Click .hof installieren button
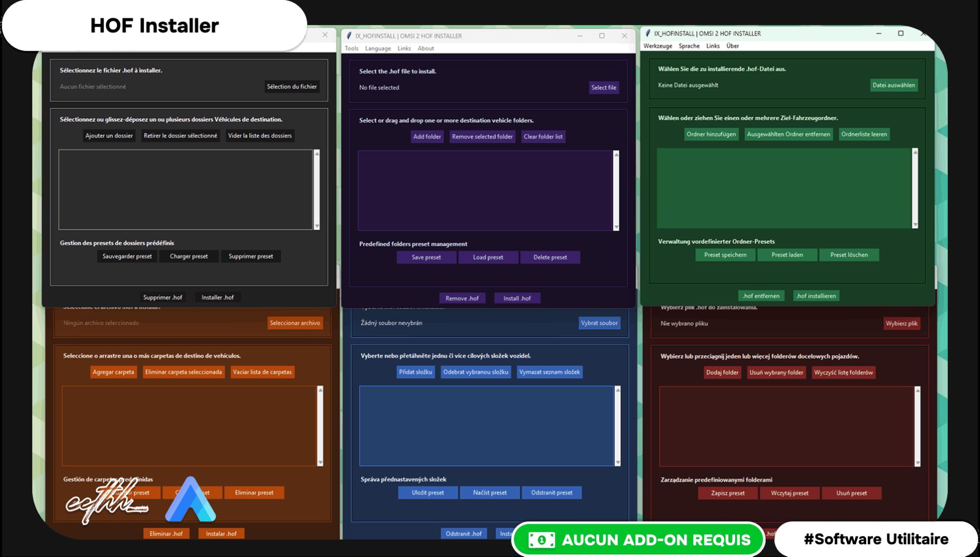This screenshot has height=557, width=980. (x=816, y=296)
